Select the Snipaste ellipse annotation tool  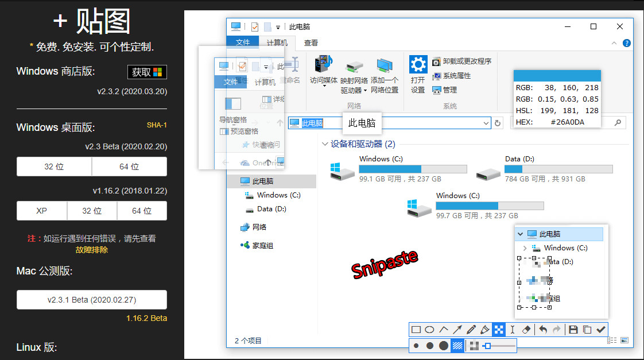[429, 330]
